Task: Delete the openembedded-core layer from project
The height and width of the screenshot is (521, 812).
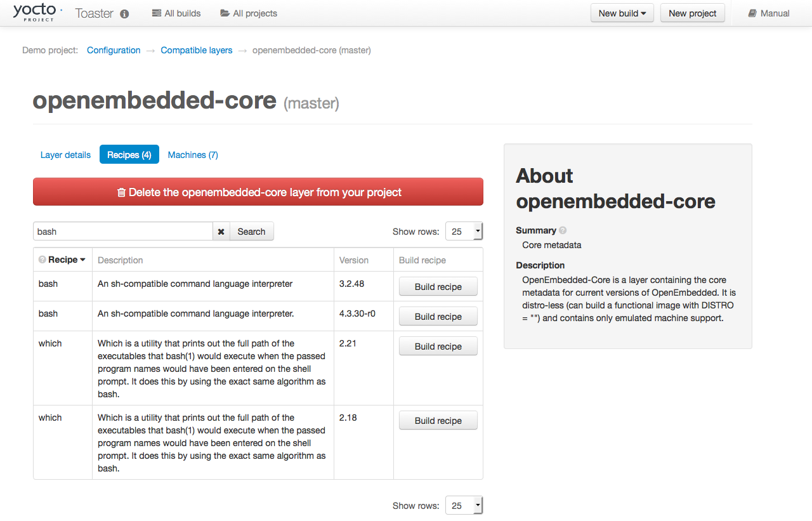Action: tap(258, 192)
